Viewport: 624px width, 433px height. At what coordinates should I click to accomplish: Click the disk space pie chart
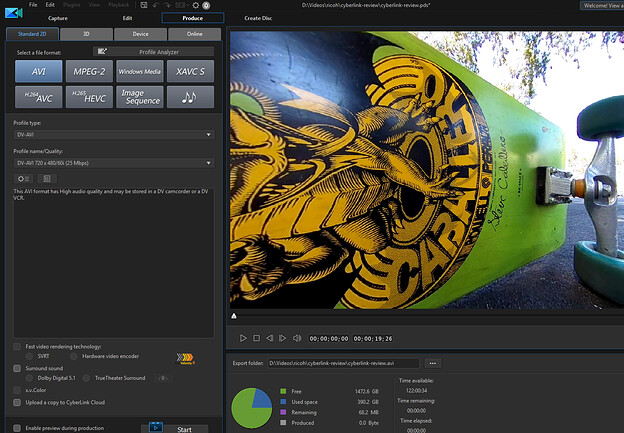pyautogui.click(x=252, y=408)
